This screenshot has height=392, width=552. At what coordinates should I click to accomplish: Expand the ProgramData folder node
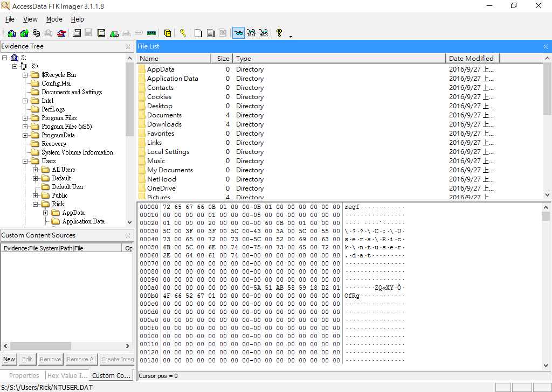[25, 135]
